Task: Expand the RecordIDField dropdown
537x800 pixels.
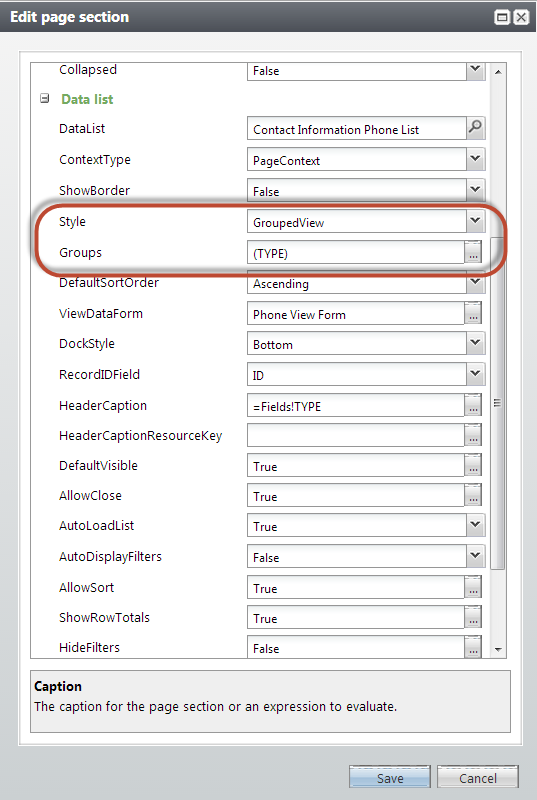Action: (x=475, y=373)
